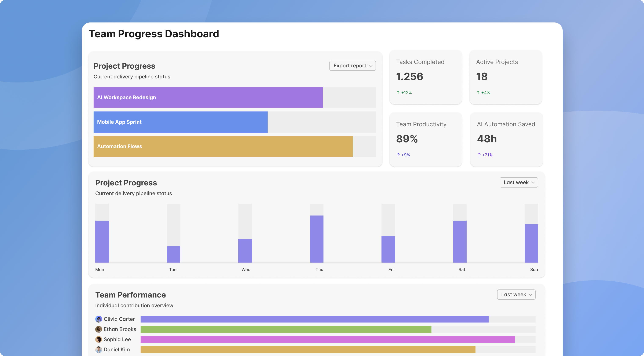The height and width of the screenshot is (356, 644).
Task: Click the Team Performance heading
Action: [130, 295]
